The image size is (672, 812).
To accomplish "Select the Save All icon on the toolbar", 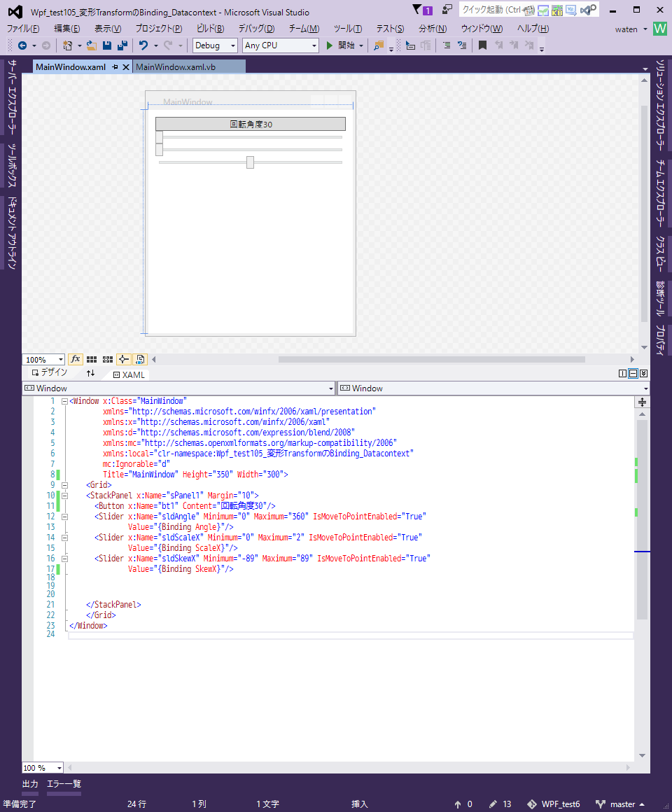I will [x=121, y=46].
